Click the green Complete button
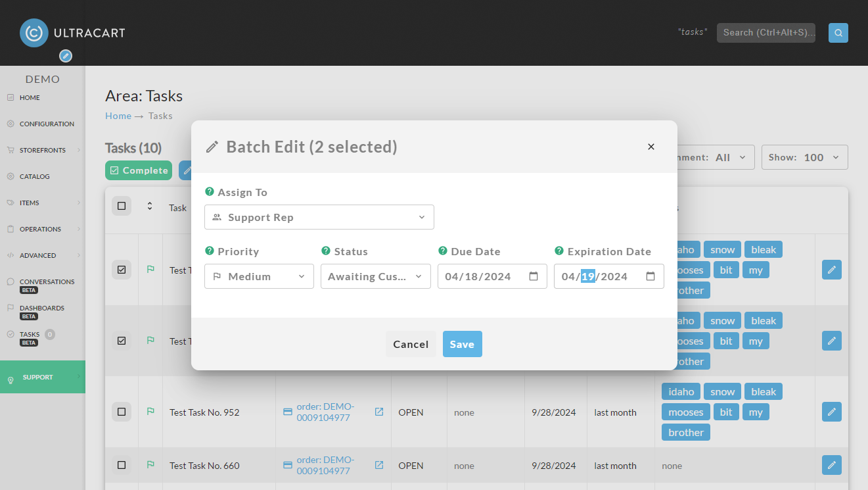The height and width of the screenshot is (490, 868). click(x=139, y=170)
